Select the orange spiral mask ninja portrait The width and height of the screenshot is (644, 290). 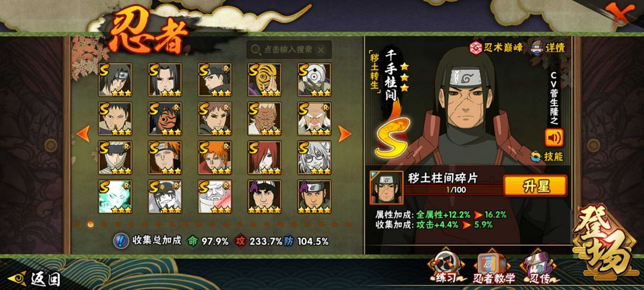pos(265,80)
